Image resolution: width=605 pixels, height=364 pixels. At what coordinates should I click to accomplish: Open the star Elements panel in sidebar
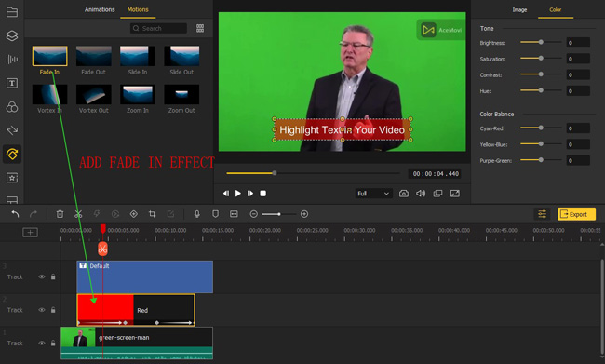12,178
